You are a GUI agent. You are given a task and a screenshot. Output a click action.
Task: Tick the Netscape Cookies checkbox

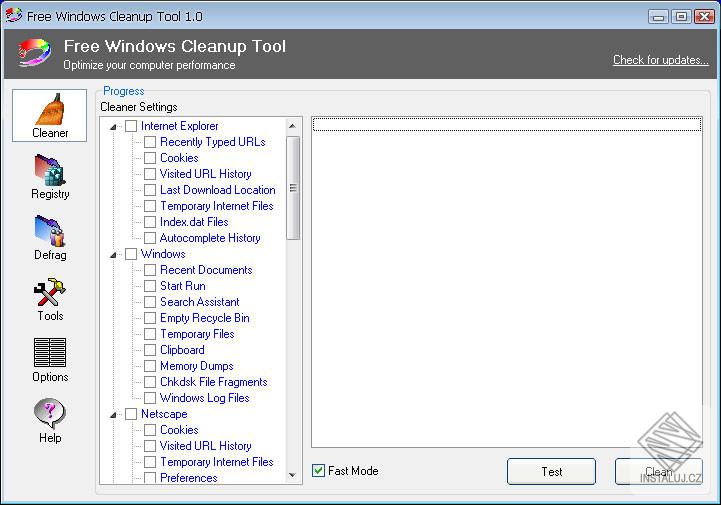[150, 430]
